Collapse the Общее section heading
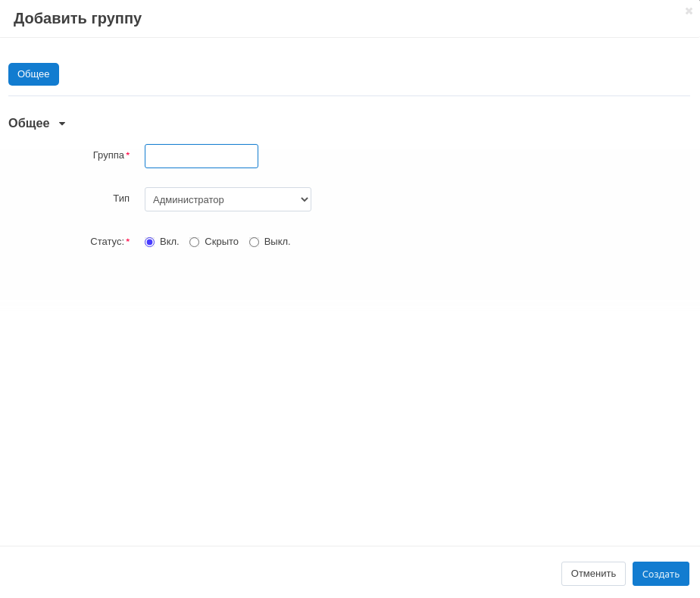The width and height of the screenshot is (700, 598). [x=29, y=124]
